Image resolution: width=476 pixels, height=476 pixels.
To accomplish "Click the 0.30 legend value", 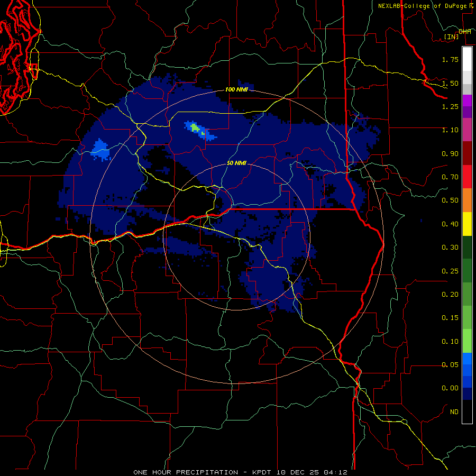I will point(450,248).
